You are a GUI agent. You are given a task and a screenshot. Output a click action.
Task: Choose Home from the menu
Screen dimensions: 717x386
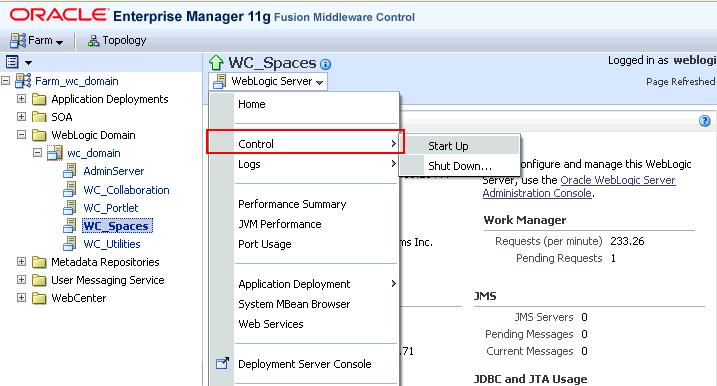304,104
